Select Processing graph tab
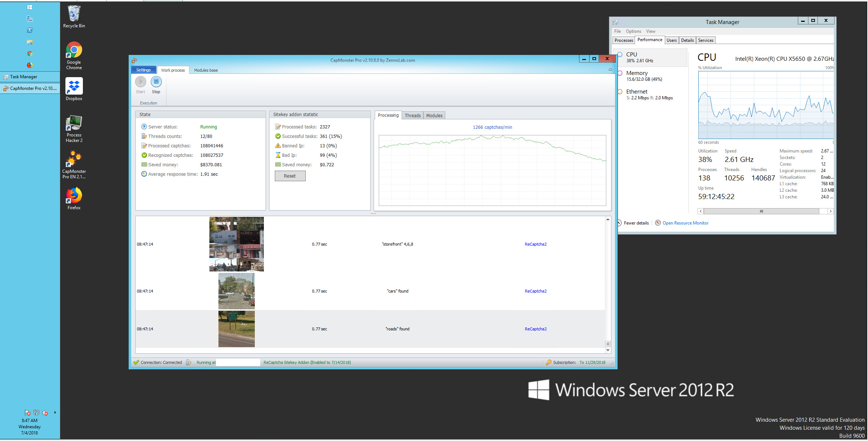This screenshot has height=441, width=868. 388,115
